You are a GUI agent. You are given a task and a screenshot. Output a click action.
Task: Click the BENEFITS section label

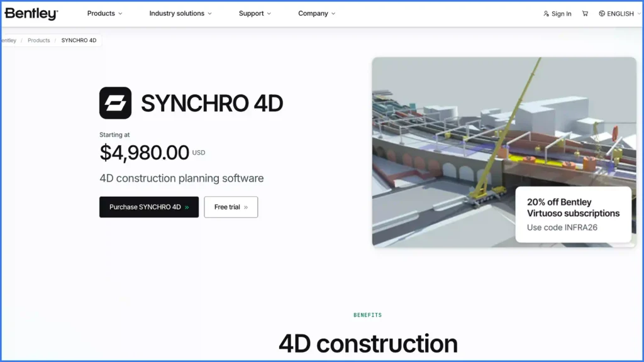[367, 315]
